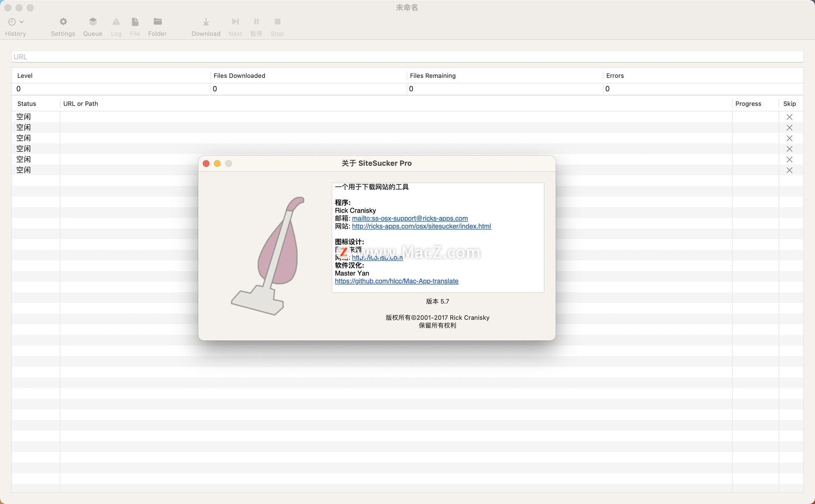The height and width of the screenshot is (504, 815).
Task: Click the Level value cell
Action: [x=111, y=89]
